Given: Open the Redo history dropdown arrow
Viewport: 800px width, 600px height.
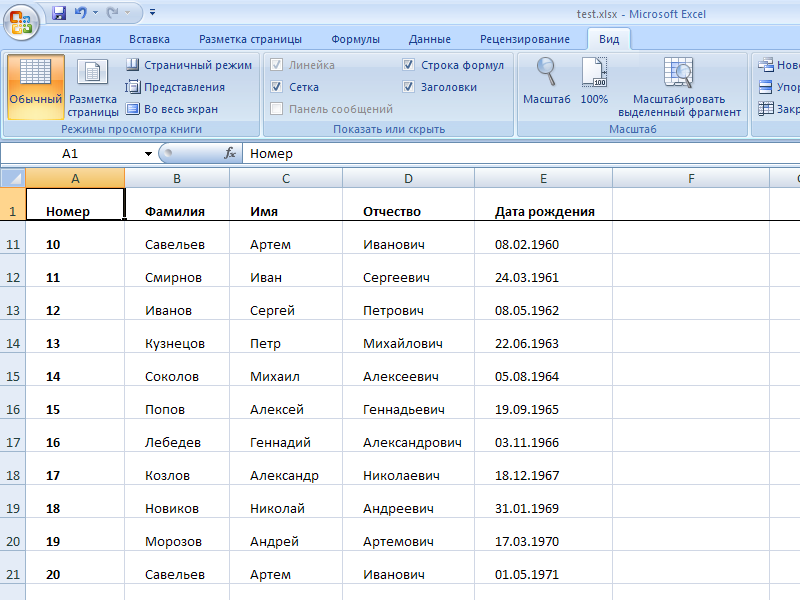Looking at the screenshot, I should 128,13.
